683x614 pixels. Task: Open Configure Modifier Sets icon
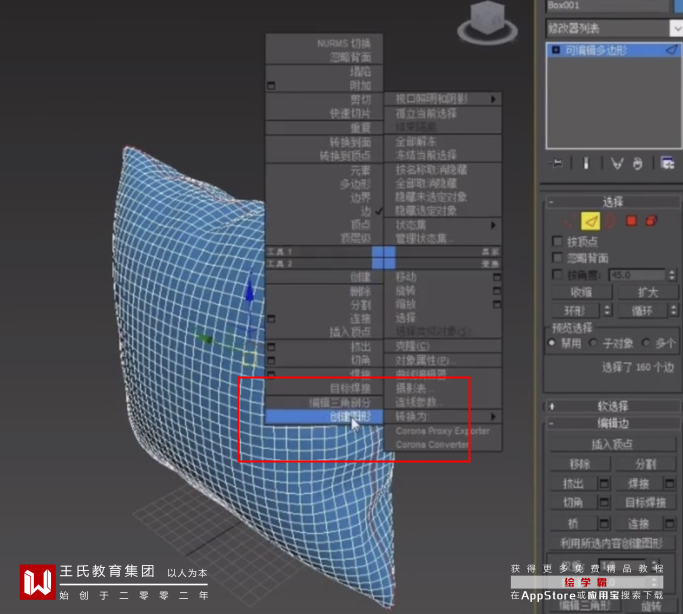[x=667, y=163]
